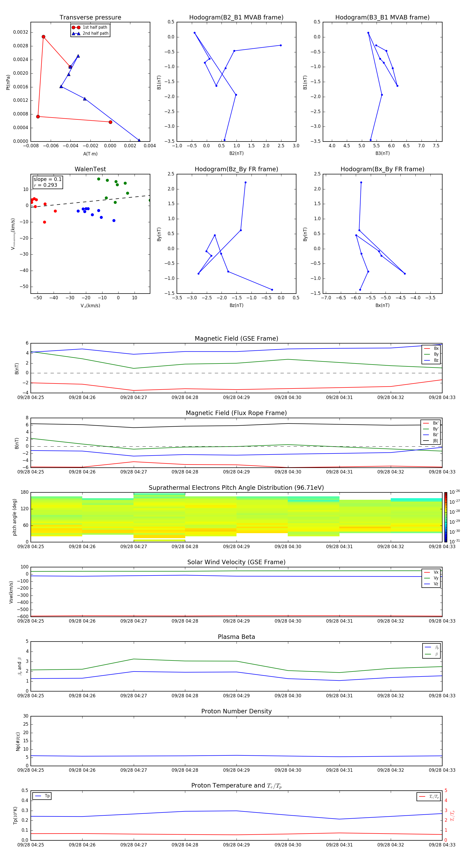Click the 'Plasma Beta' plot title
Viewport: 473px width, 868px height.
tap(236, 637)
